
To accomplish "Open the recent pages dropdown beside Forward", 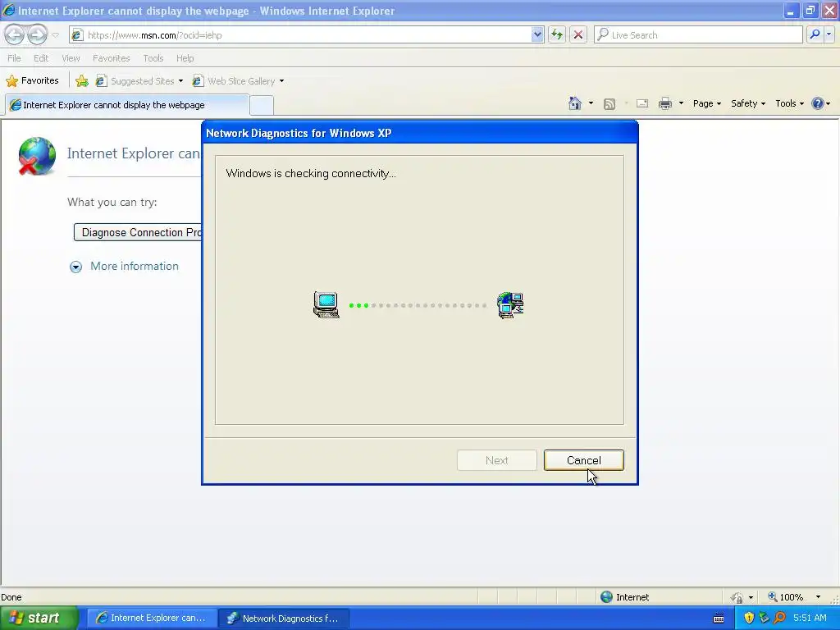I will 55,35.
